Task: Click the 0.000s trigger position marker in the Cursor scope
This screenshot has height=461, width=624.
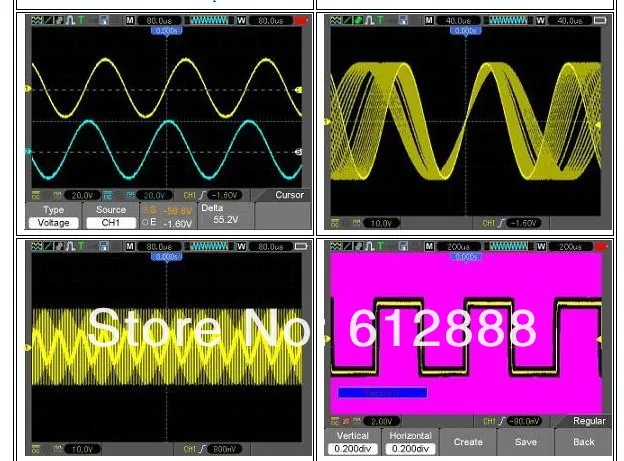Action: [x=166, y=31]
